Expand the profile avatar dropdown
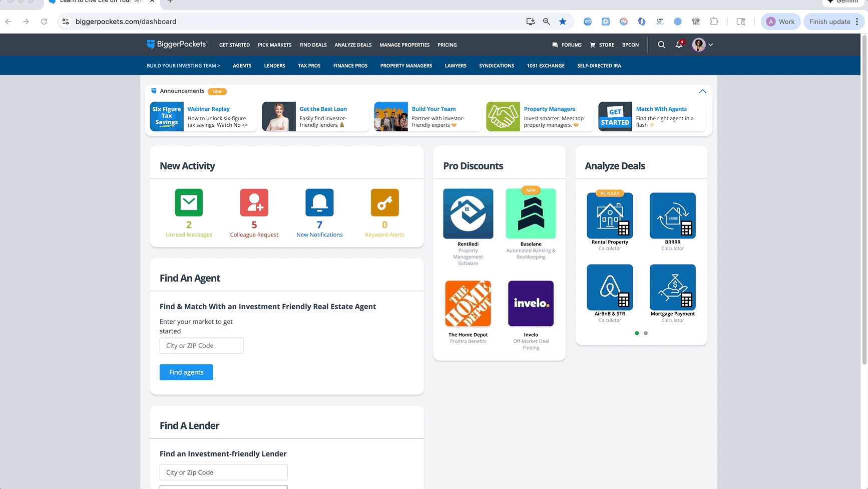Viewport: 868px width, 489px height. click(x=702, y=45)
